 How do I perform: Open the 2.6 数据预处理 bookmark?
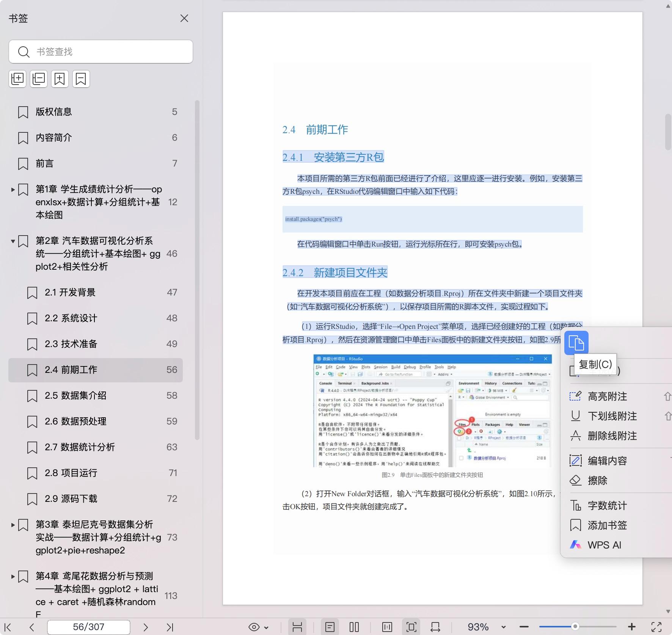click(x=75, y=421)
